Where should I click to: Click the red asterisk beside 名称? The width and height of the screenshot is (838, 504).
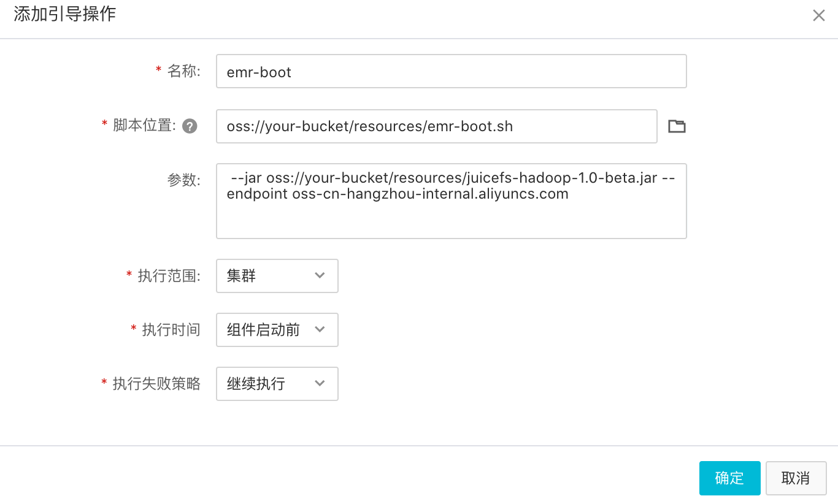pyautogui.click(x=157, y=71)
